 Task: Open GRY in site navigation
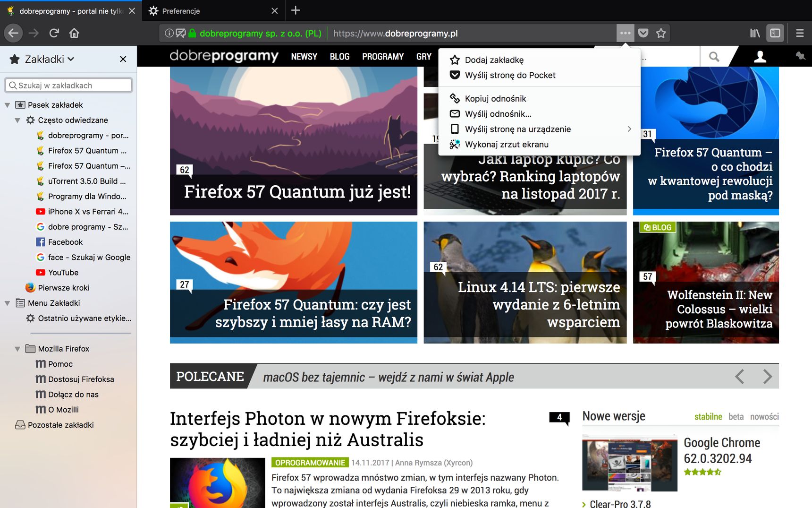tap(424, 57)
